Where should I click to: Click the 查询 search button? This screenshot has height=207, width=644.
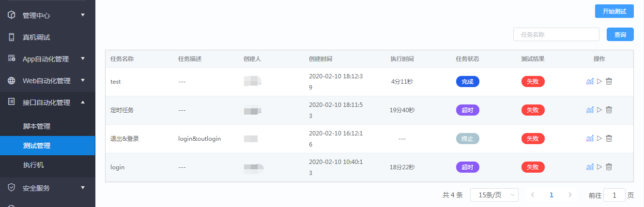[620, 34]
